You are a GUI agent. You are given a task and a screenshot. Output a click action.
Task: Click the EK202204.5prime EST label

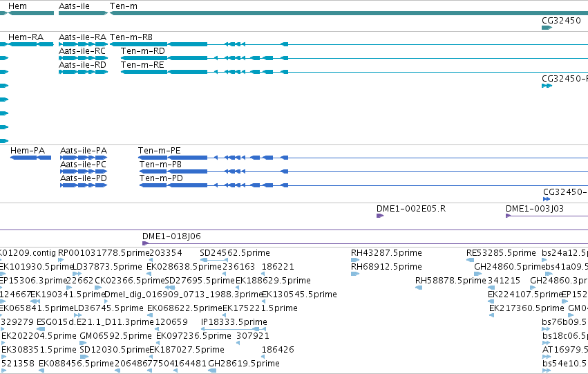coord(39,336)
